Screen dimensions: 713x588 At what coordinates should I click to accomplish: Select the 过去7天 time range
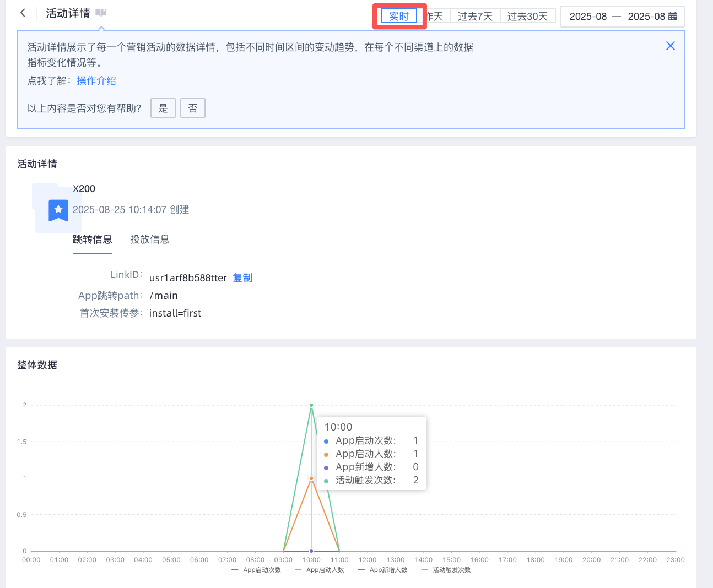[x=475, y=17]
